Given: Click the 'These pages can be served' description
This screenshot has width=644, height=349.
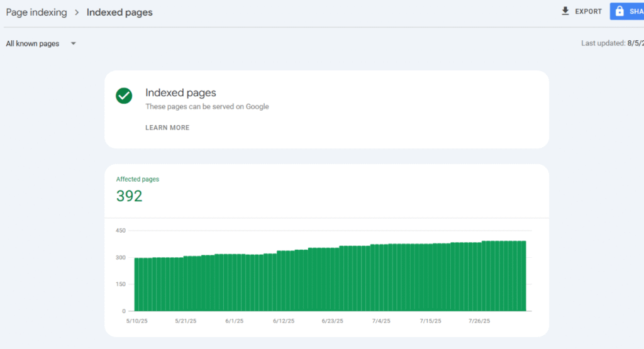Looking at the screenshot, I should (x=207, y=107).
